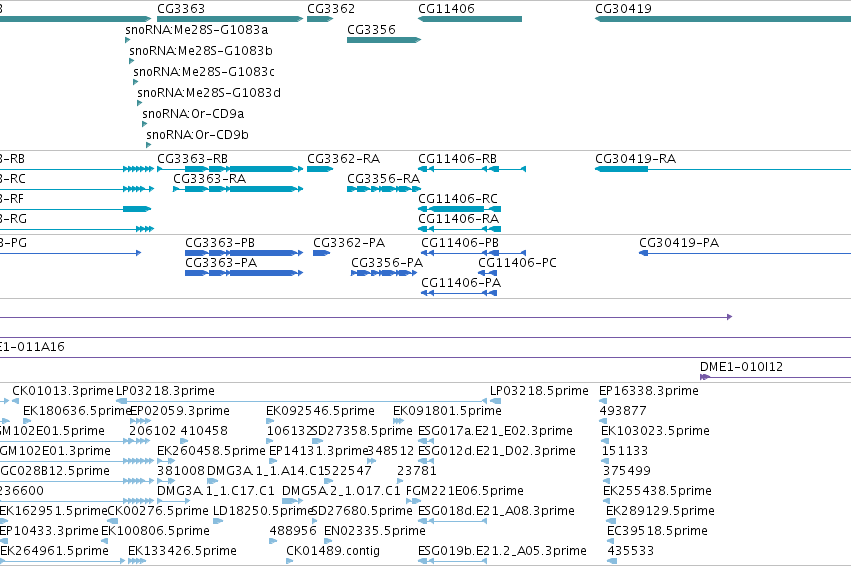
Task: Click EST ESG017a.E21_E02.3prime
Action: coord(495,431)
